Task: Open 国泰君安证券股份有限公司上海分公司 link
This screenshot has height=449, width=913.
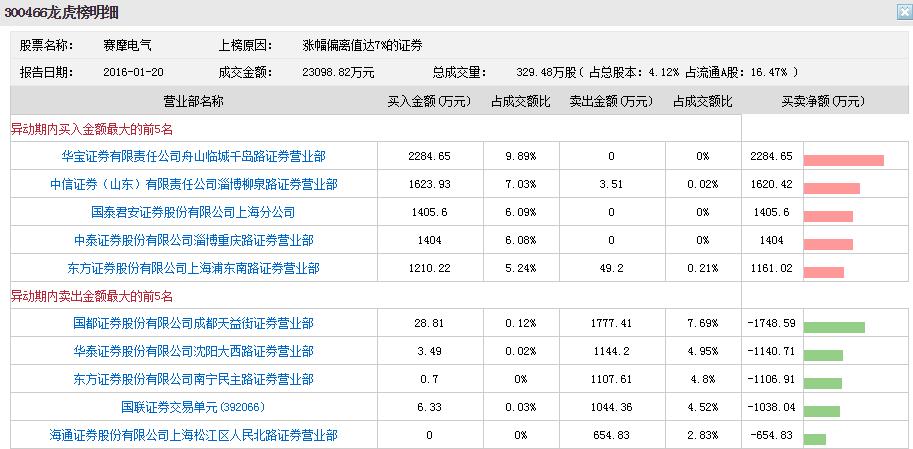Action: click(193, 212)
